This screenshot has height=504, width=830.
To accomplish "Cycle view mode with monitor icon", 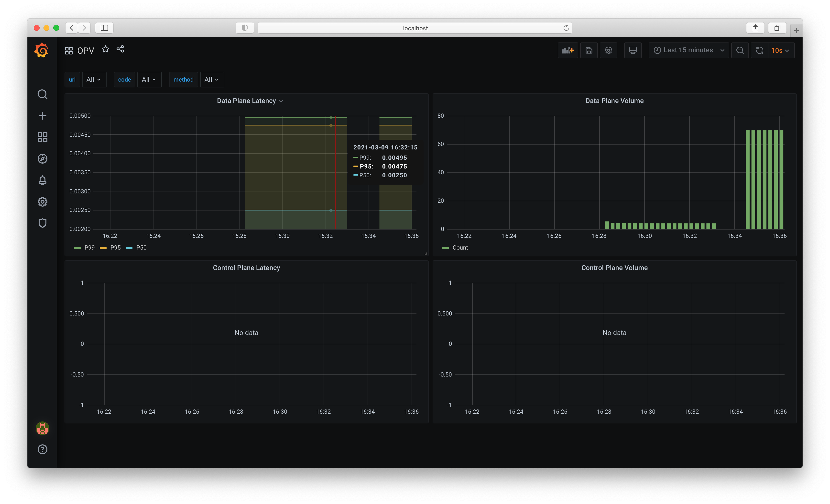I will (x=633, y=50).
